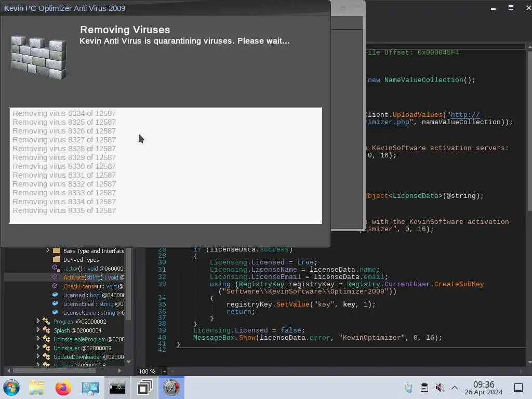The width and height of the screenshot is (532, 399).
Task: Click the Program class icon
Action: [x=46, y=321]
